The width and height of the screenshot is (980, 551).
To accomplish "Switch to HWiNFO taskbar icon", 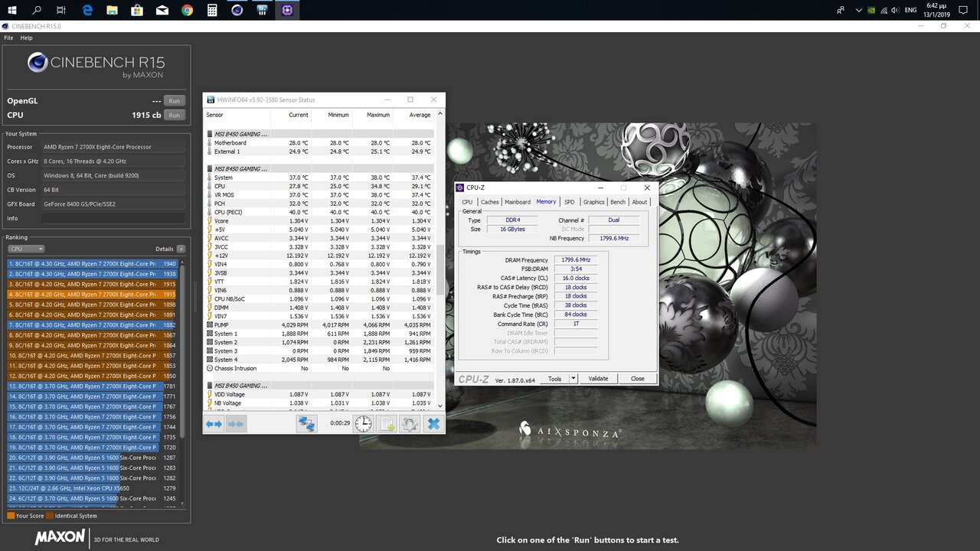I will coord(263,10).
